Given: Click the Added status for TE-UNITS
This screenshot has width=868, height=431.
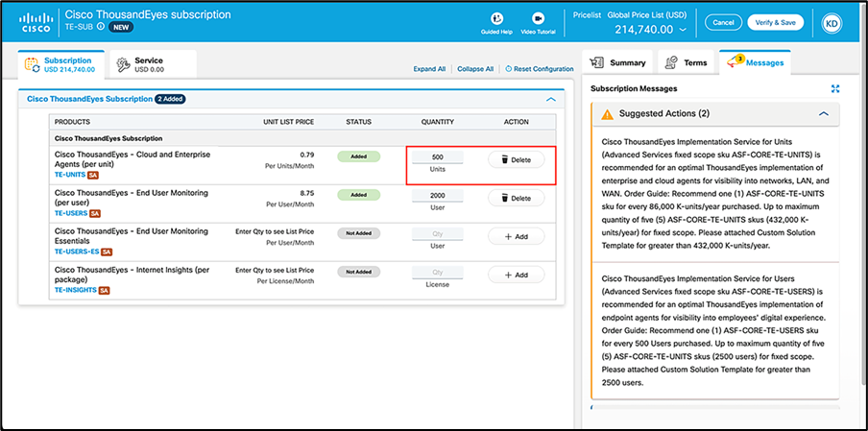Looking at the screenshot, I should (x=359, y=156).
